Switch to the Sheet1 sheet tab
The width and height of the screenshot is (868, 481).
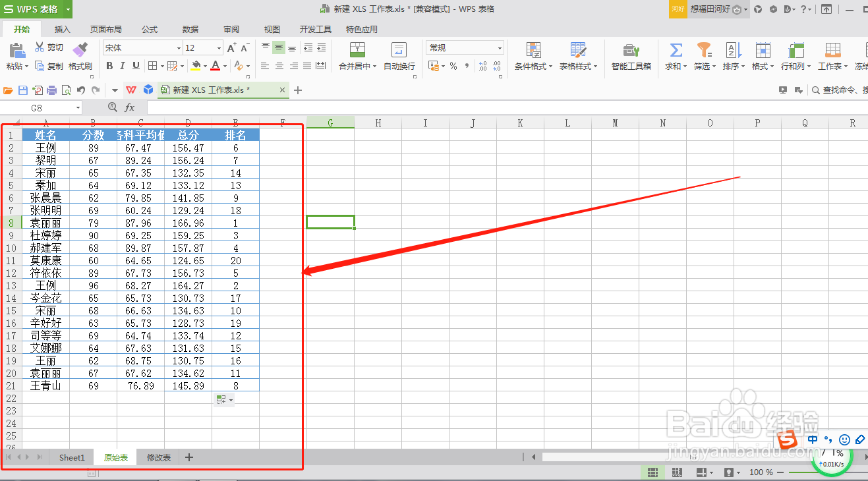click(x=72, y=457)
